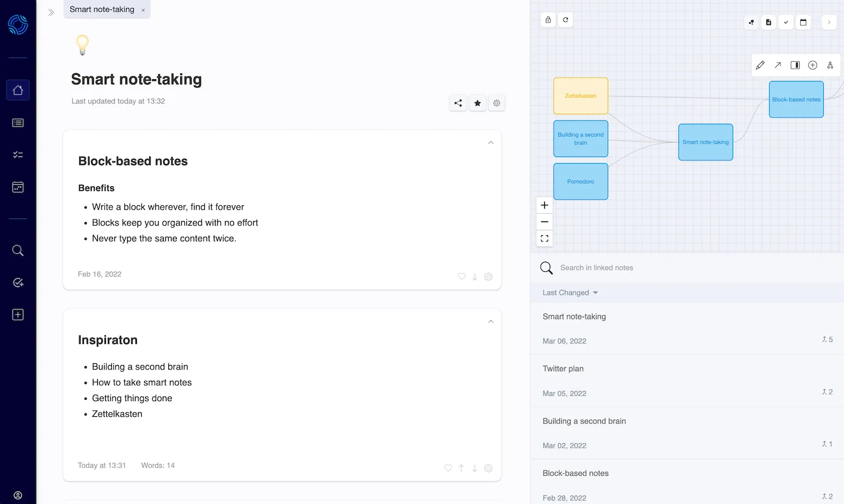The image size is (844, 504).
Task: Toggle the split panel icon on the graph toolbar
Action: pos(795,65)
